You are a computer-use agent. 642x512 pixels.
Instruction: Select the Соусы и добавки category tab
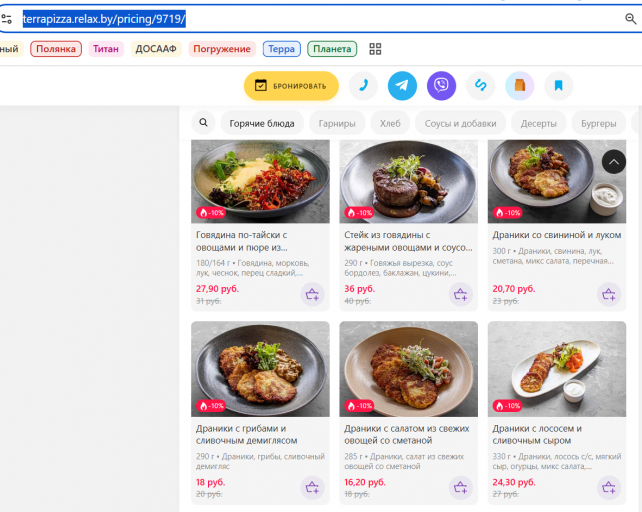click(460, 123)
